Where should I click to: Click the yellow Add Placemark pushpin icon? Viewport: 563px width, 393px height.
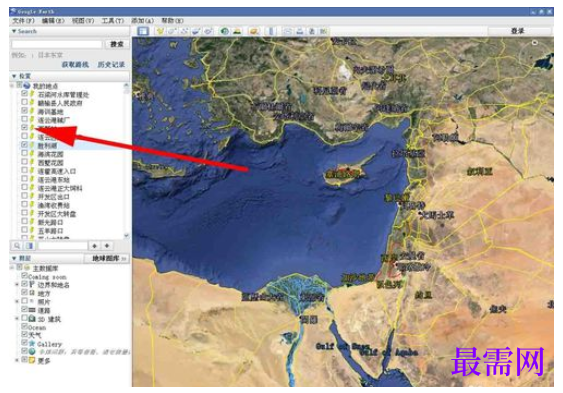[160, 31]
